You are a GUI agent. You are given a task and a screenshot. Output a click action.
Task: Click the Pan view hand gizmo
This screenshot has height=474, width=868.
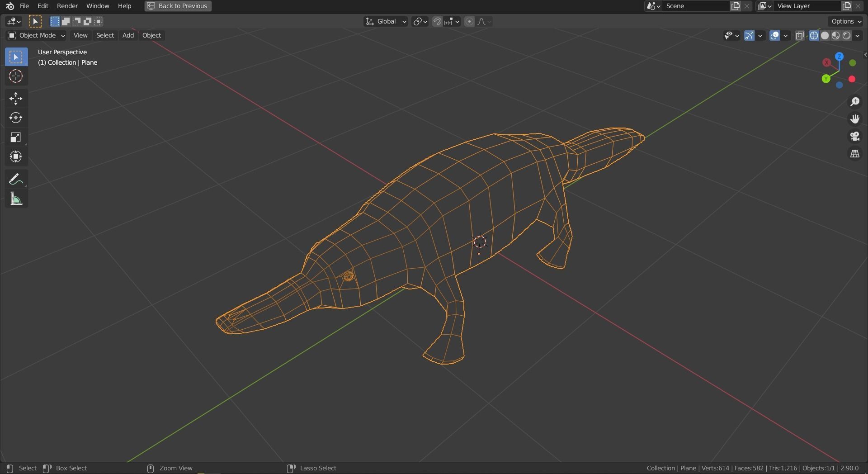(x=854, y=119)
